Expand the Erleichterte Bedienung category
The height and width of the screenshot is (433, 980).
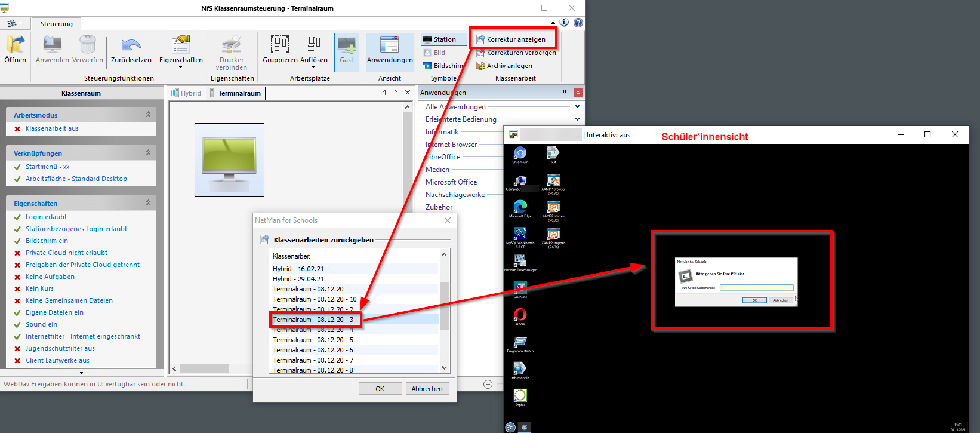click(577, 119)
